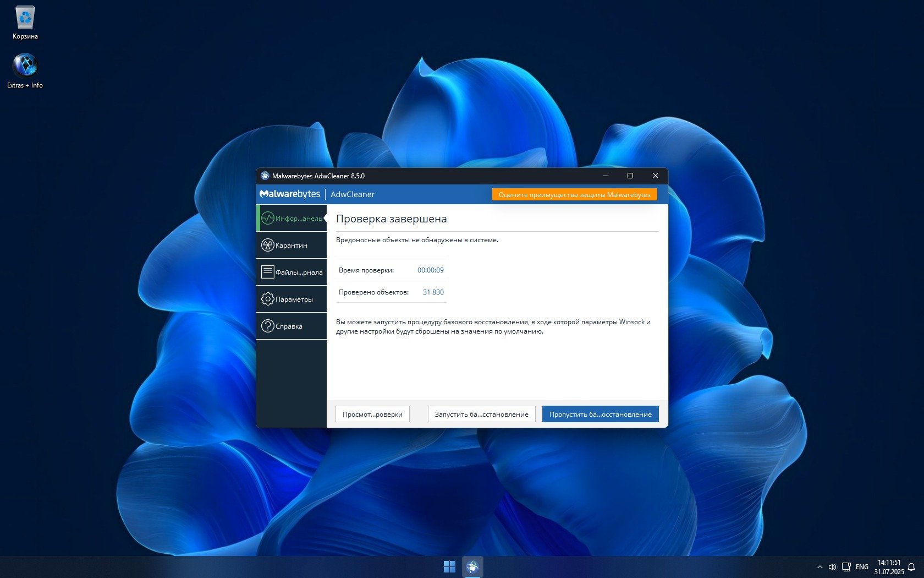Expand the hidden system tray icons
The height and width of the screenshot is (578, 924).
click(x=820, y=567)
